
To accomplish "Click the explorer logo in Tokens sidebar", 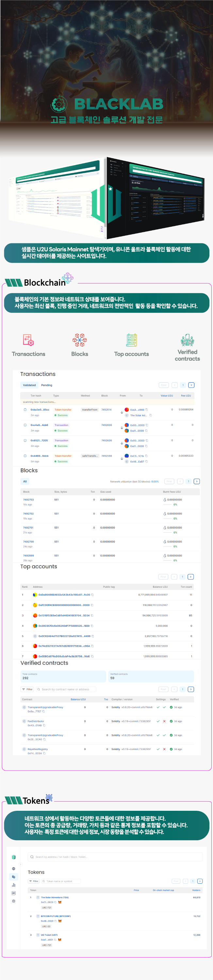I will pyautogui.click(x=14, y=857).
